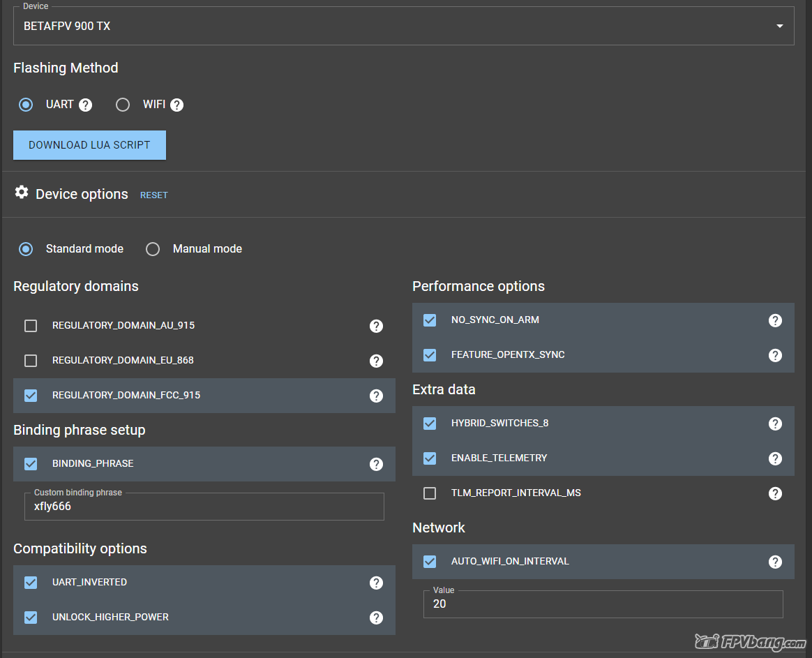
Task: Show help for REGULATORY_DOMAIN_EU_868
Action: point(376,361)
